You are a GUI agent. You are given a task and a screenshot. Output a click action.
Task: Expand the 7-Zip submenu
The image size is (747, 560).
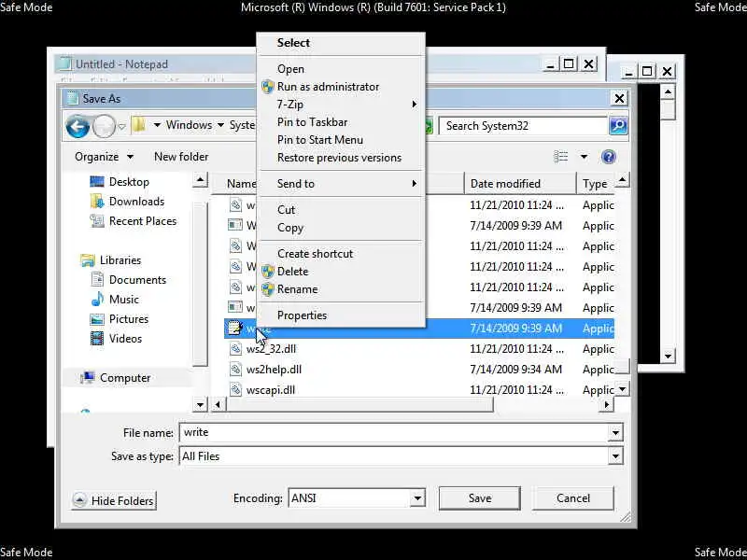point(341,105)
